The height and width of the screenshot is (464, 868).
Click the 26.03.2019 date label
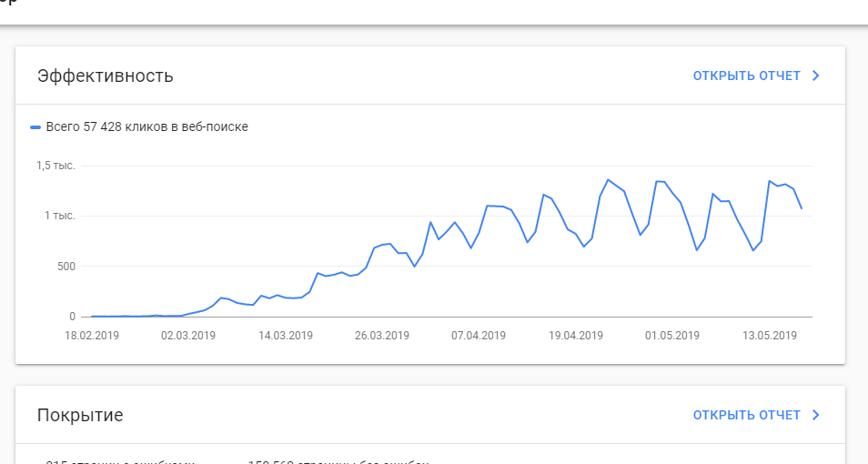pos(382,336)
